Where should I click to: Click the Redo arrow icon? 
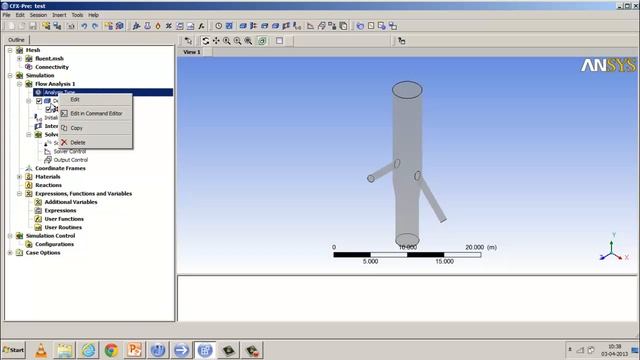tap(95, 26)
